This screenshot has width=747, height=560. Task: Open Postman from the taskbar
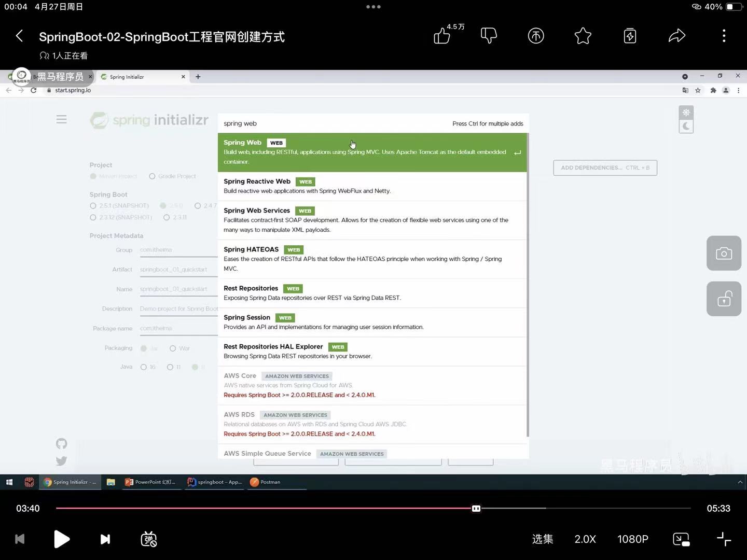pyautogui.click(x=265, y=482)
